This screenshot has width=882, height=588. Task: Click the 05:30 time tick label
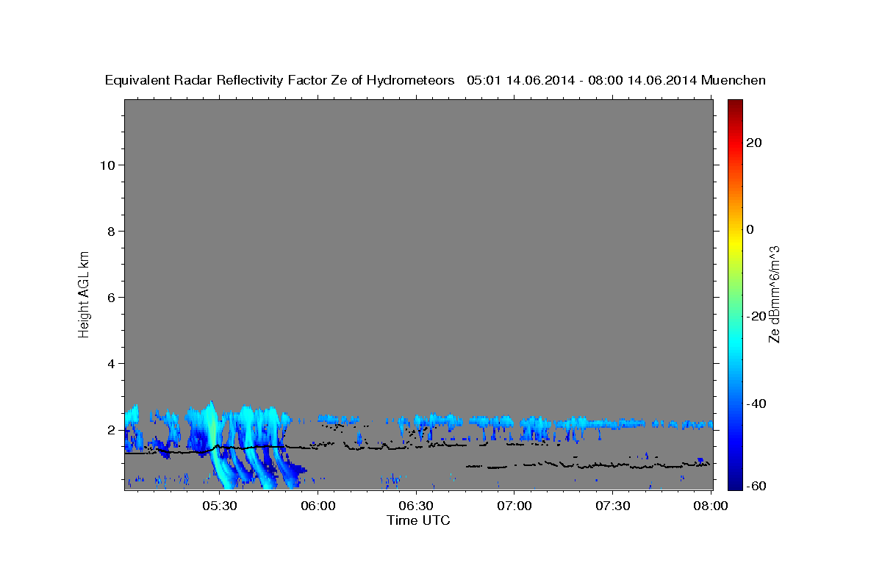[219, 506]
